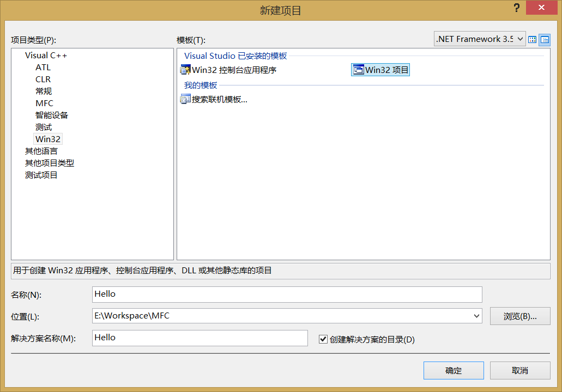The image size is (562, 392).
Task: Click the 搜索联机模板... label text
Action: pos(219,99)
